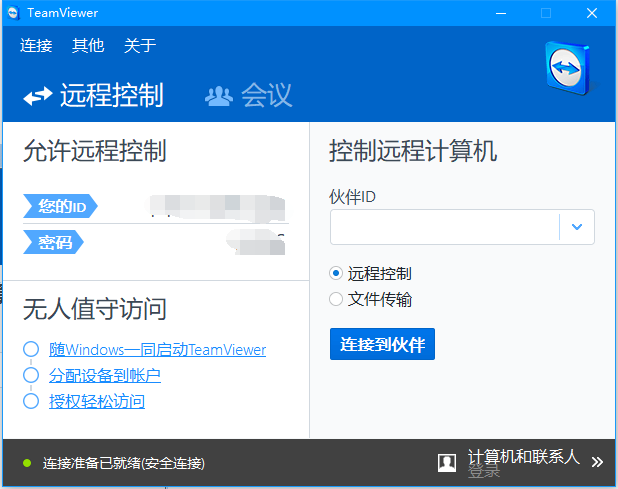This screenshot has width=618, height=489.
Task: Toggle circle beside 授权轻松访问
Action: click(x=31, y=401)
